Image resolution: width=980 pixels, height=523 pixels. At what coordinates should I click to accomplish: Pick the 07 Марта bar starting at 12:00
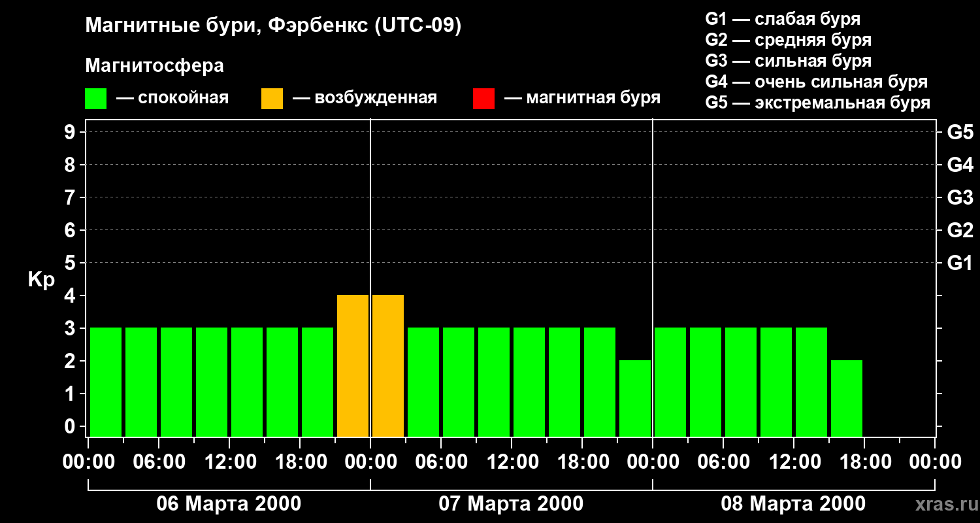pos(529,382)
